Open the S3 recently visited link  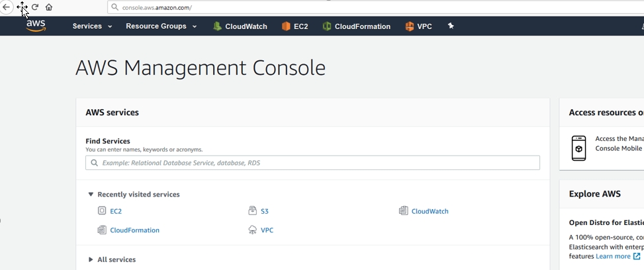coord(265,211)
